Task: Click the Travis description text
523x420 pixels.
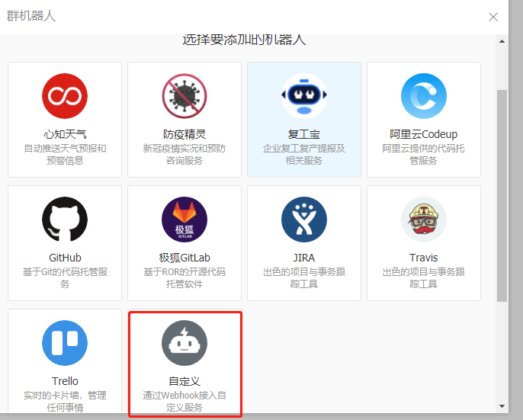Action: [424, 278]
